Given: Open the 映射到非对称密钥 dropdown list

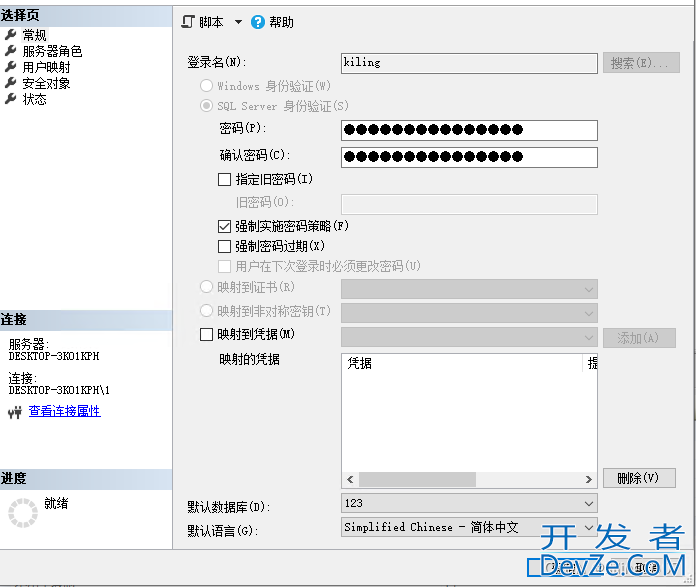Looking at the screenshot, I should coord(469,313).
